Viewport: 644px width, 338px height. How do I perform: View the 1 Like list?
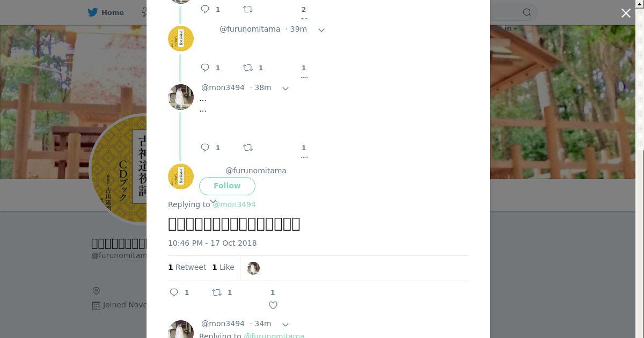coord(223,267)
